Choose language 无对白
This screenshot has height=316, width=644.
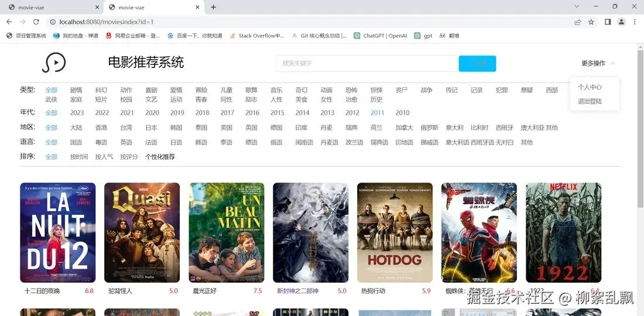504,142
